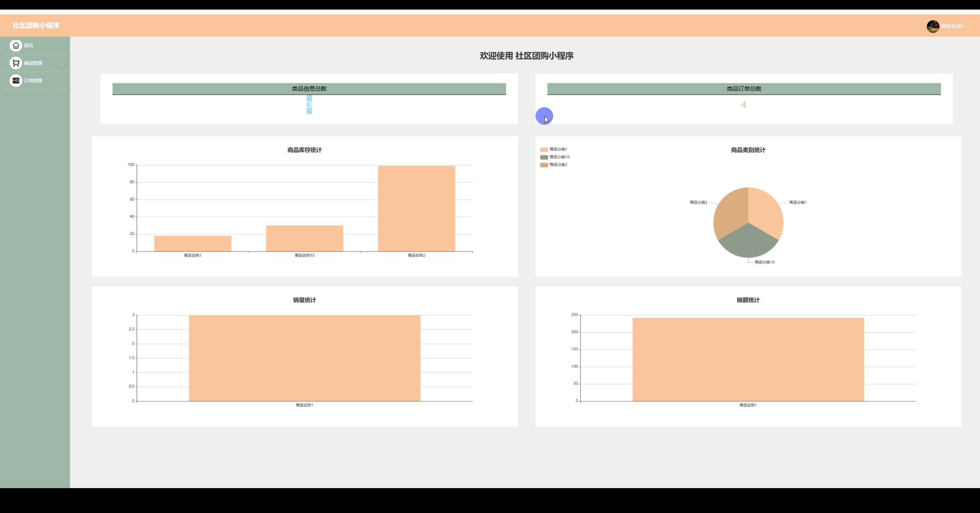Click the highlighted 商品信息总数 number 3

point(309,105)
